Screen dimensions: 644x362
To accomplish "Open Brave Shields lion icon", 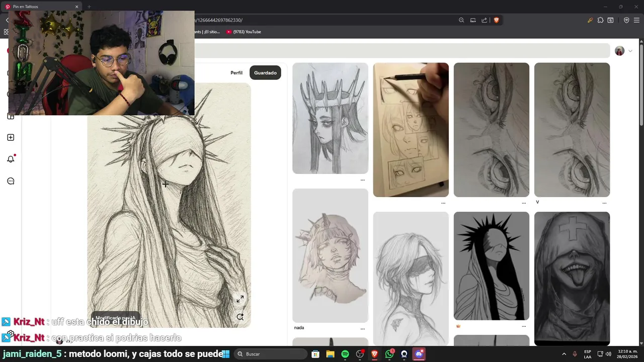I will (496, 20).
